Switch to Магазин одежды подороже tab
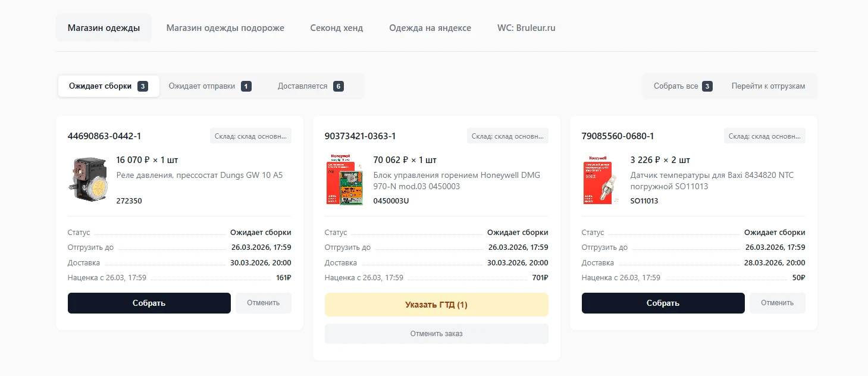The width and height of the screenshot is (868, 376). (225, 28)
